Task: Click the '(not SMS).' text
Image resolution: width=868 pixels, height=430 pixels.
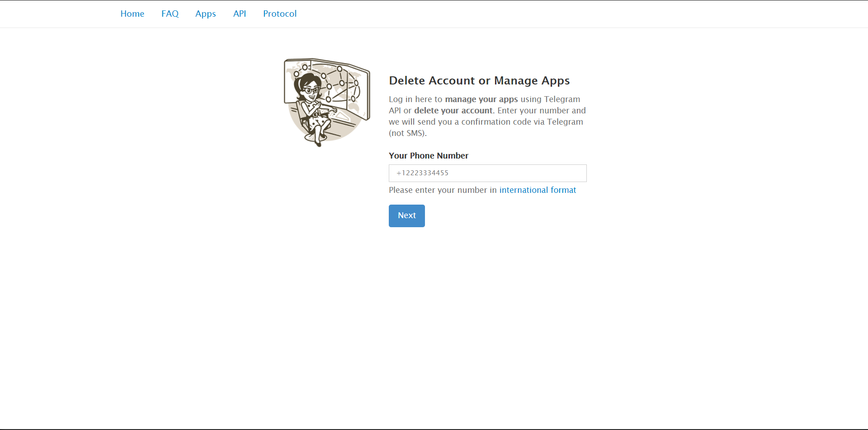Action: pyautogui.click(x=407, y=133)
